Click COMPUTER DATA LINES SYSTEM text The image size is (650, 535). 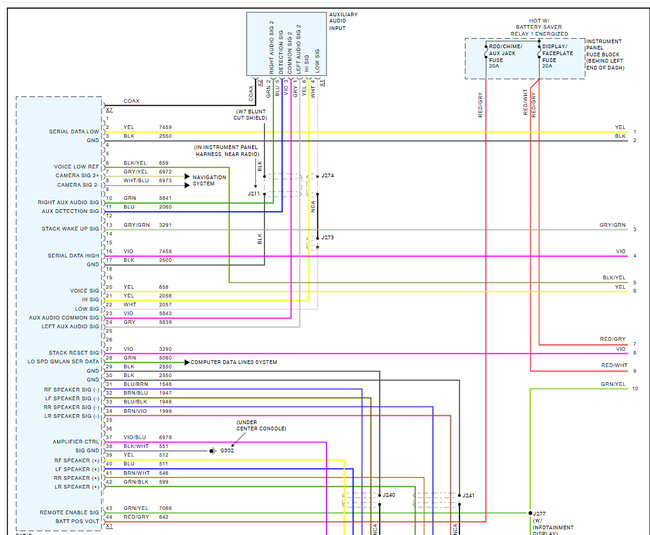point(234,362)
